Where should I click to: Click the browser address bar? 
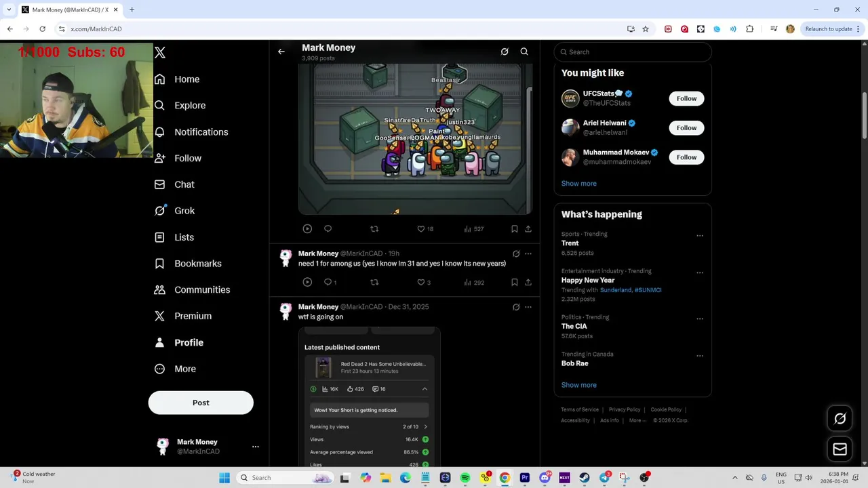click(339, 29)
